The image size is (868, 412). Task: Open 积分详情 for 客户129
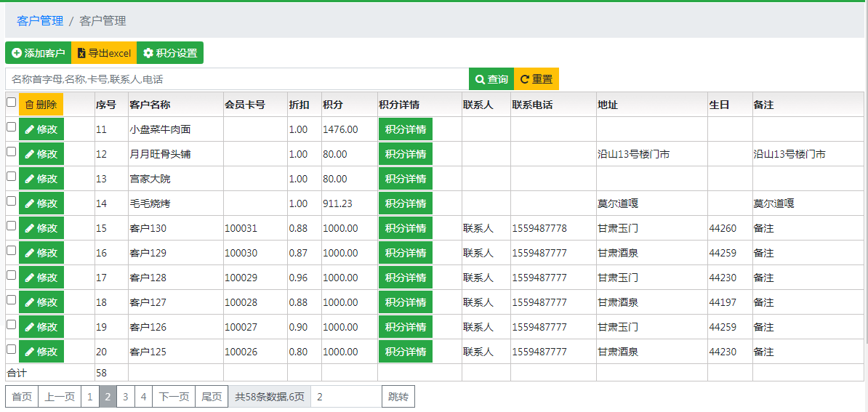pos(405,253)
